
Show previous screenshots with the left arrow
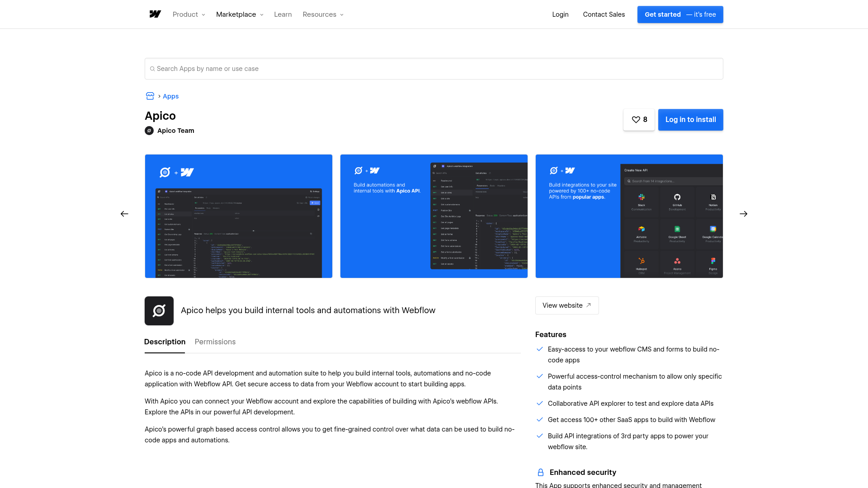click(124, 214)
